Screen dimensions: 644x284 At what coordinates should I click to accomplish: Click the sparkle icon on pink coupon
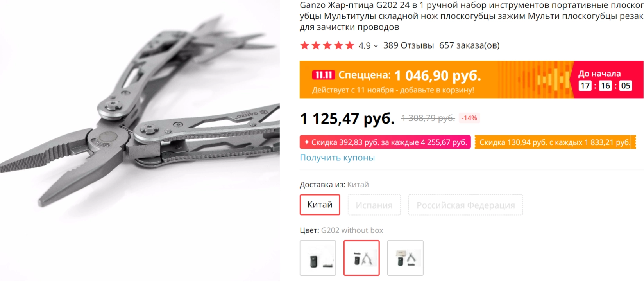[306, 142]
